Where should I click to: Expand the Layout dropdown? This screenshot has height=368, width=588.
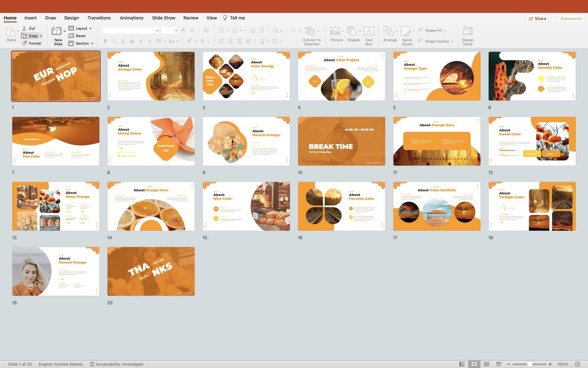point(91,29)
